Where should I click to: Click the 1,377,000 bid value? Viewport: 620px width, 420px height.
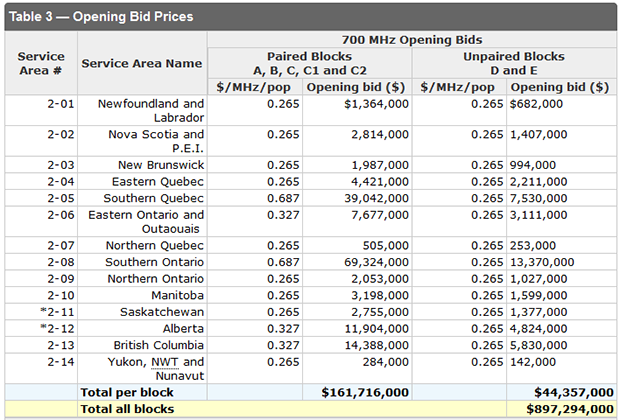539,312
